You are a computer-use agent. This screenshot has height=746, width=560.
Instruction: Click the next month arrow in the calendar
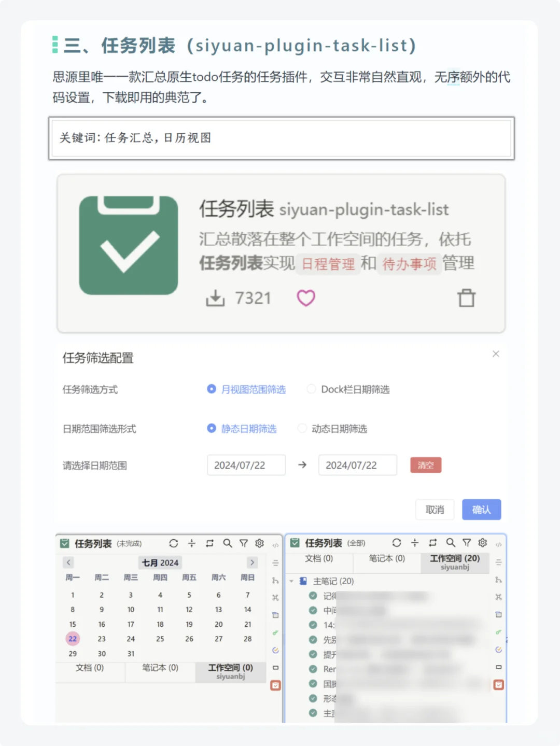(x=253, y=562)
